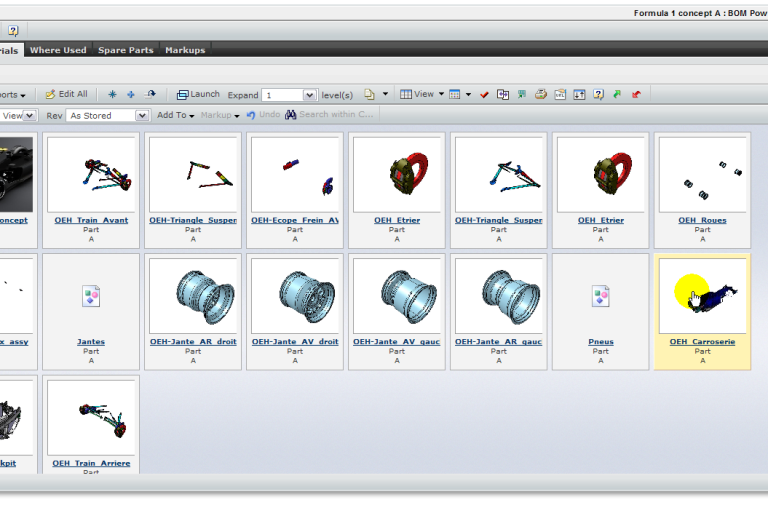This screenshot has height=505, width=768.
Task: Click the green arrow toolbar icon
Action: (617, 95)
